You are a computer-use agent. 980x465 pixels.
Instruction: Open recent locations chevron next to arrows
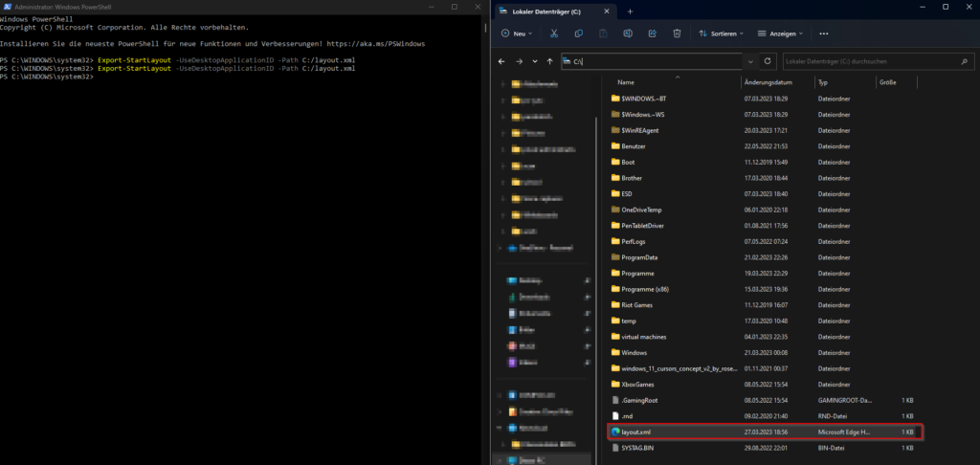[x=535, y=61]
